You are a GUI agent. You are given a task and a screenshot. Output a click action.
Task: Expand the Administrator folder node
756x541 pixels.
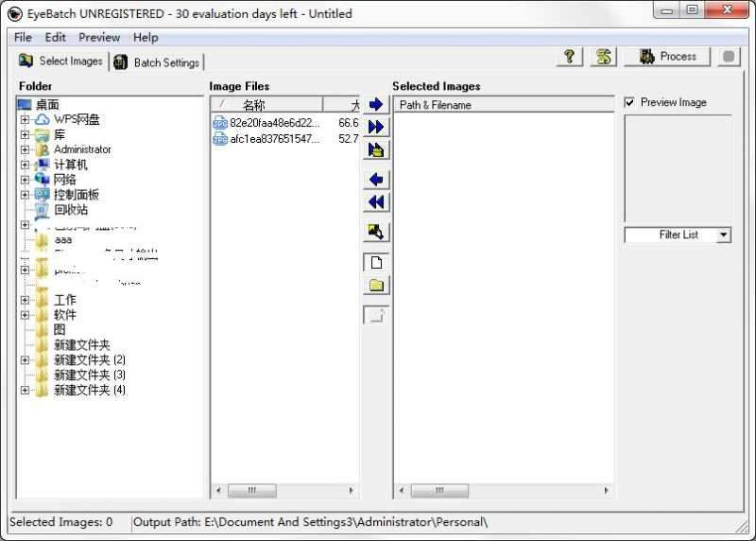25,149
